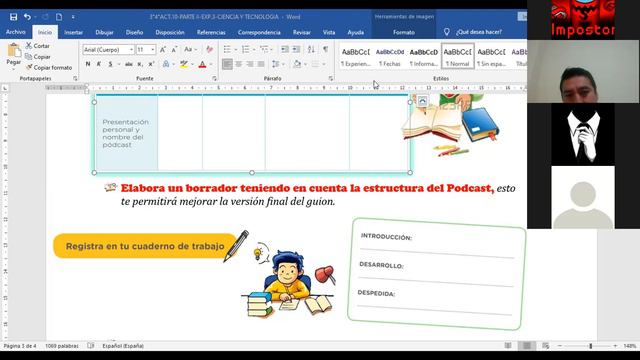
Task: Decrease font size with the shrink font icon
Action: point(174,50)
